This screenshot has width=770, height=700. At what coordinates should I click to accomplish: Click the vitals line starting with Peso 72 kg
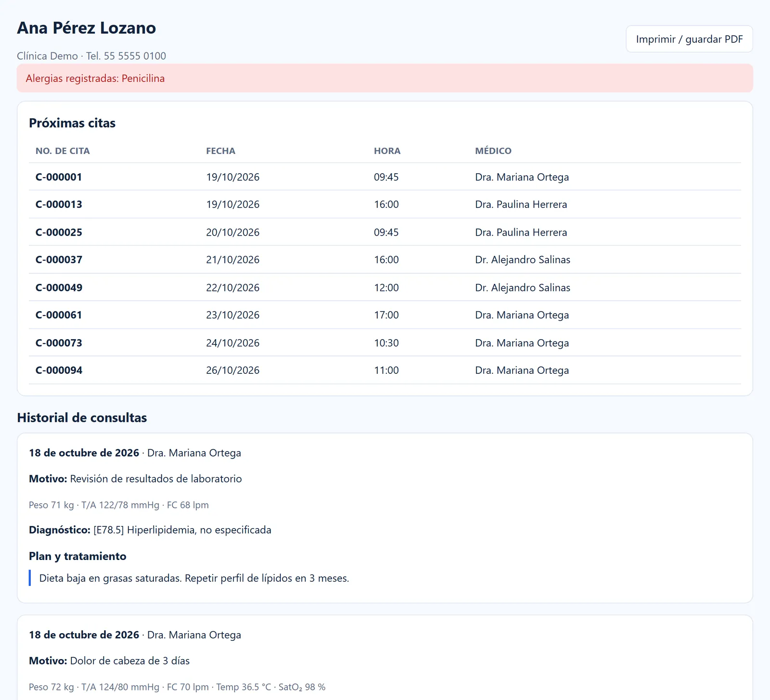pyautogui.click(x=177, y=687)
